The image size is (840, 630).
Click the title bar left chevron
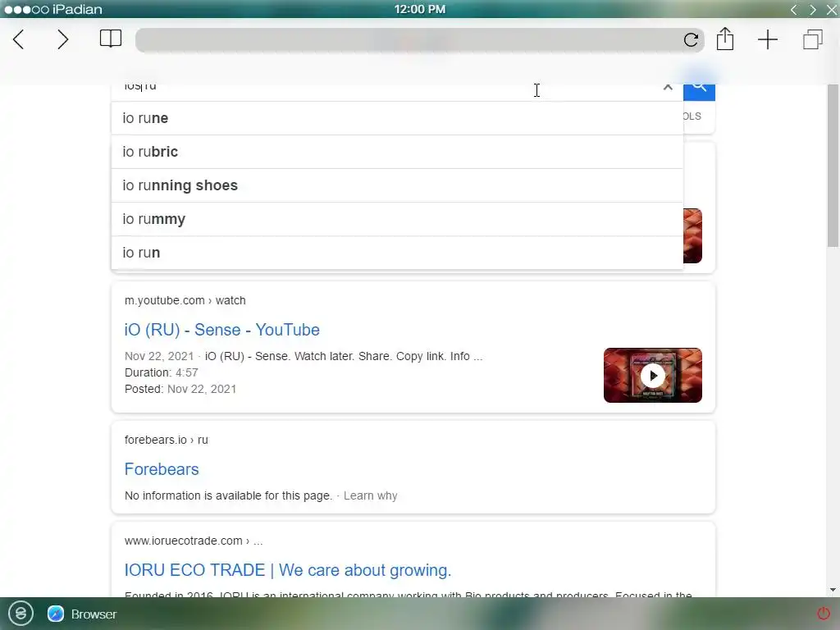(794, 9)
